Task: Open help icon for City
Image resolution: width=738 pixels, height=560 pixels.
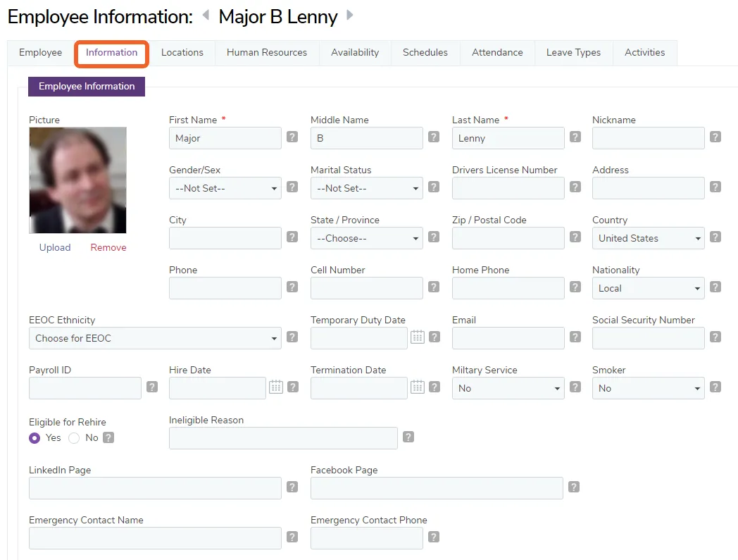Action: [x=292, y=237]
